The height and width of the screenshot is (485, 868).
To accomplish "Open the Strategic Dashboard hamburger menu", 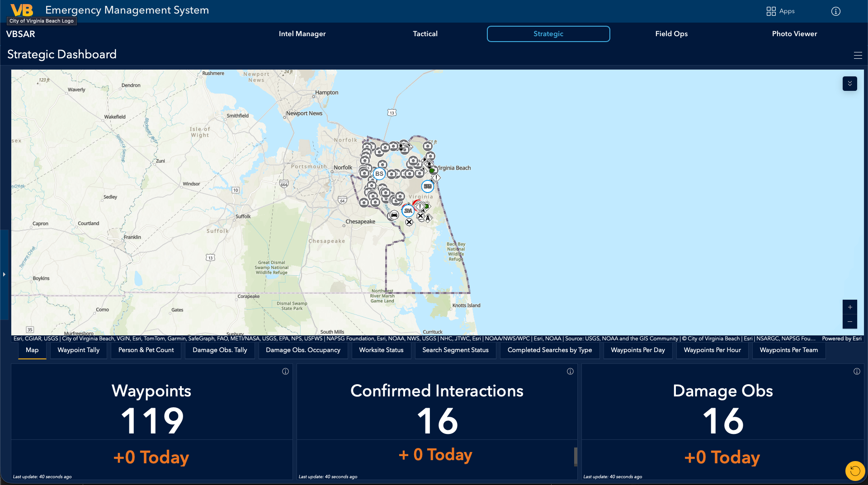I will pos(858,55).
